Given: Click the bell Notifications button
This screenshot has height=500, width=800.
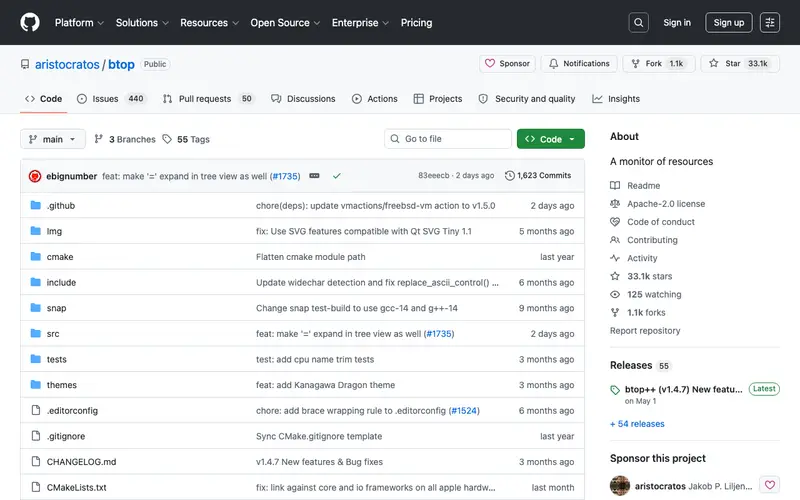Looking at the screenshot, I should pos(579,64).
